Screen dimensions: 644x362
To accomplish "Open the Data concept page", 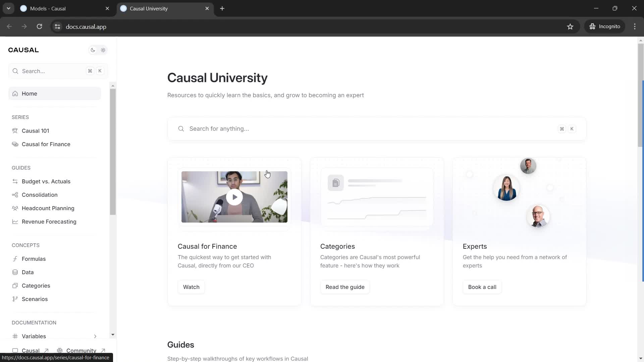I will pyautogui.click(x=28, y=272).
